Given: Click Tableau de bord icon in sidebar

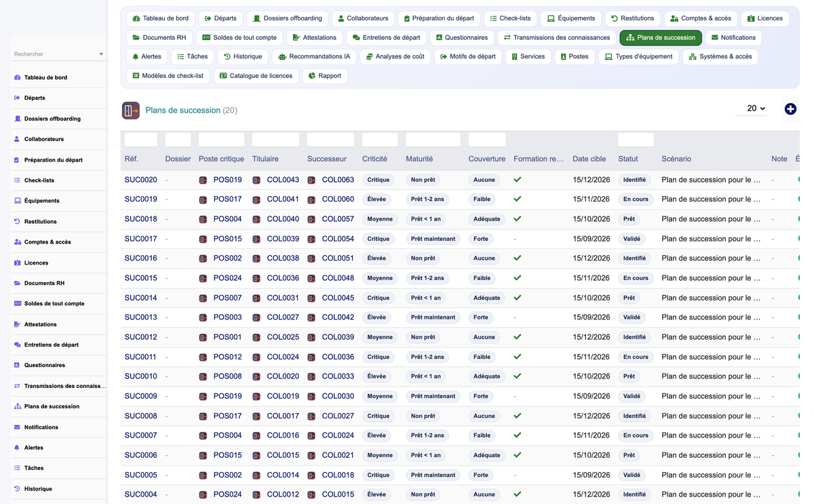Looking at the screenshot, I should [17, 77].
